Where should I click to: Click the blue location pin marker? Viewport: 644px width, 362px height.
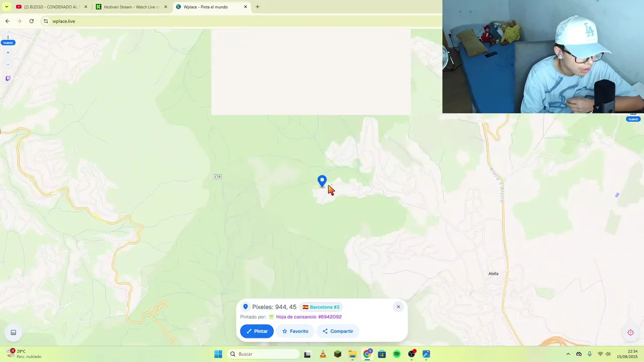click(322, 181)
